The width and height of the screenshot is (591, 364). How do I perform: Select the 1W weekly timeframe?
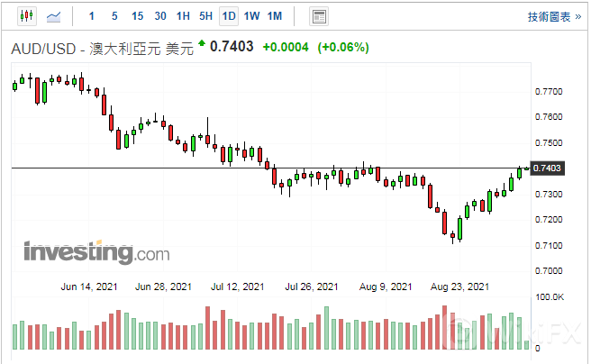coord(251,16)
